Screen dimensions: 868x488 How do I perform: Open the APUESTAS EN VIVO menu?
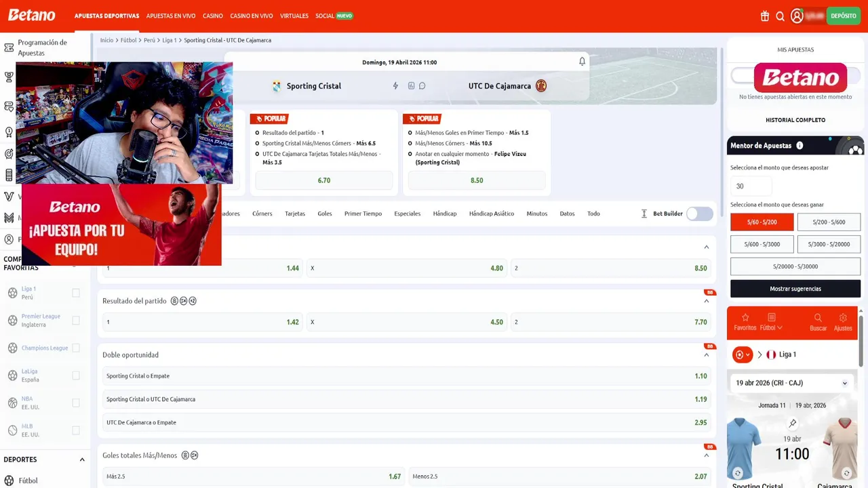point(171,16)
